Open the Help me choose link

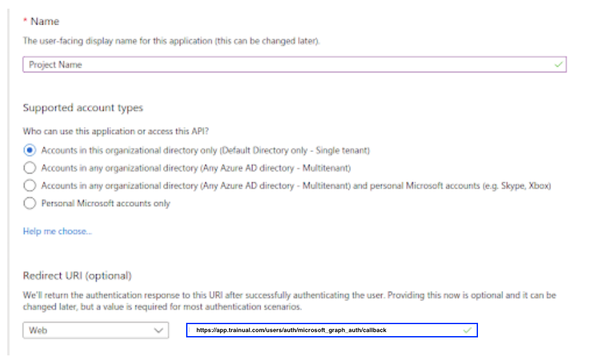[57, 231]
